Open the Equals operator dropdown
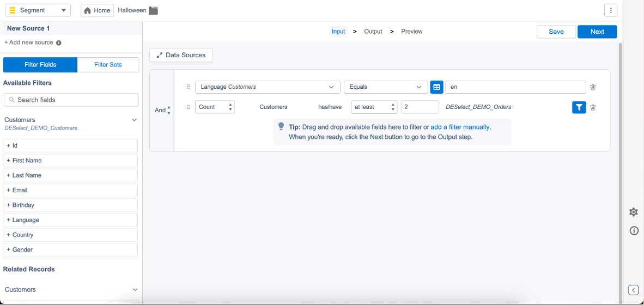This screenshot has width=644, height=305. [x=385, y=87]
